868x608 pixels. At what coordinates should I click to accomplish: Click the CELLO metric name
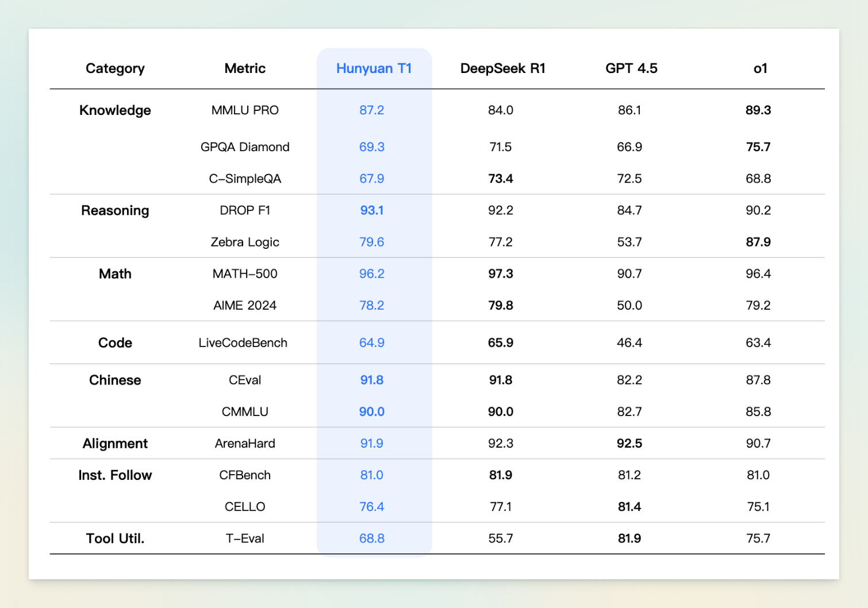245,506
